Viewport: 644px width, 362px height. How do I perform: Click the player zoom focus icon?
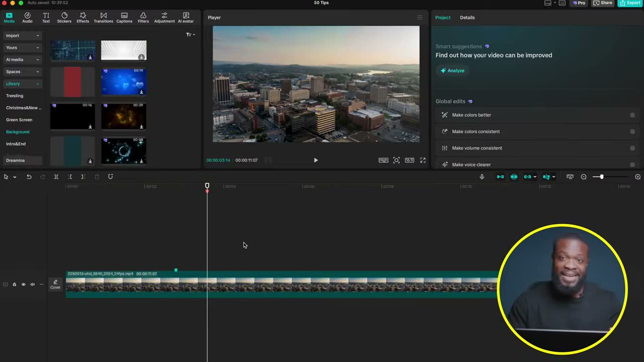pyautogui.click(x=396, y=160)
